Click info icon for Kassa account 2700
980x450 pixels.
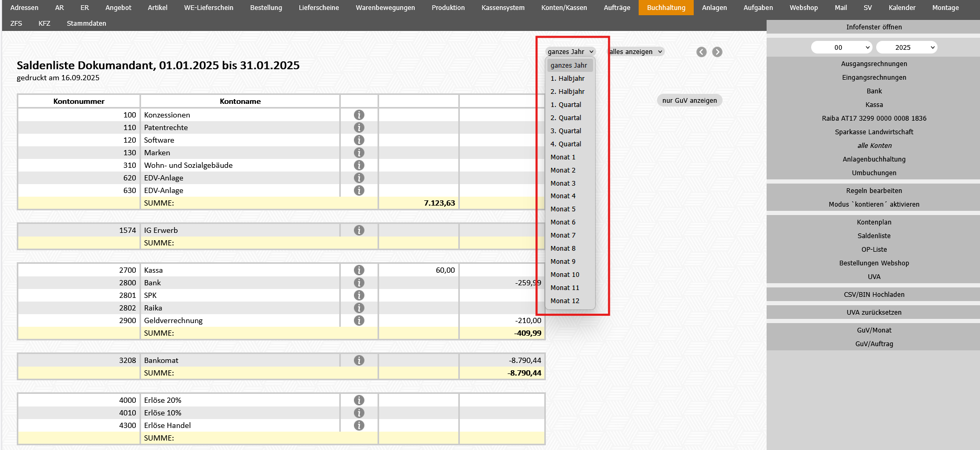coord(359,270)
